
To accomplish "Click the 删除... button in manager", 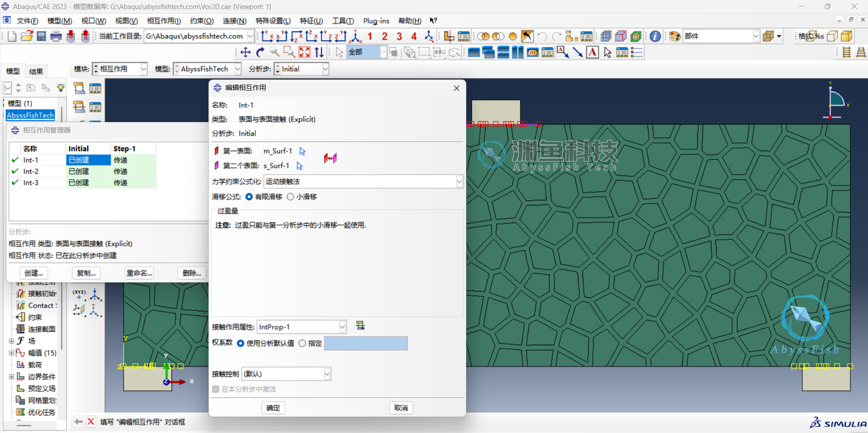I will (192, 273).
